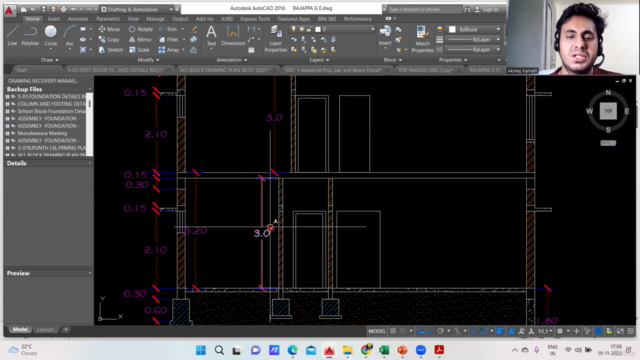Activate the Move command
The width and height of the screenshot is (640, 360).
click(109, 29)
